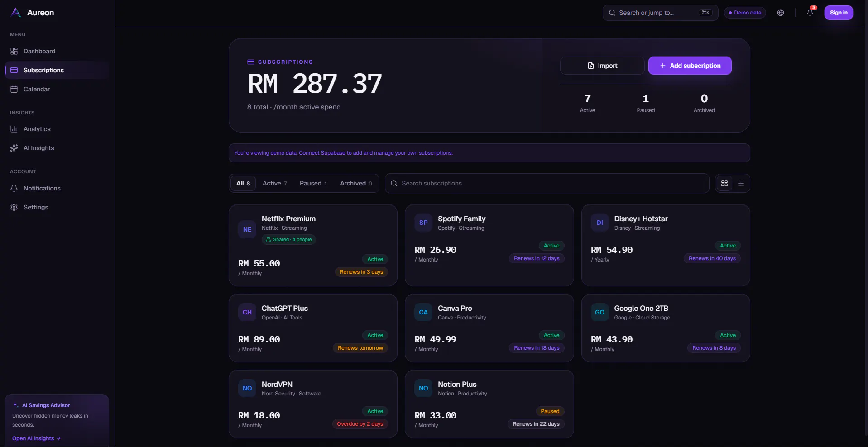
Task: Follow the Open AI Insights link
Action: click(x=36, y=438)
